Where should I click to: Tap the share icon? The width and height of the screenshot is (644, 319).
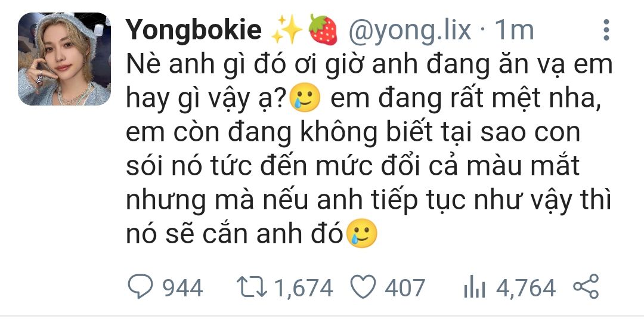click(x=586, y=287)
